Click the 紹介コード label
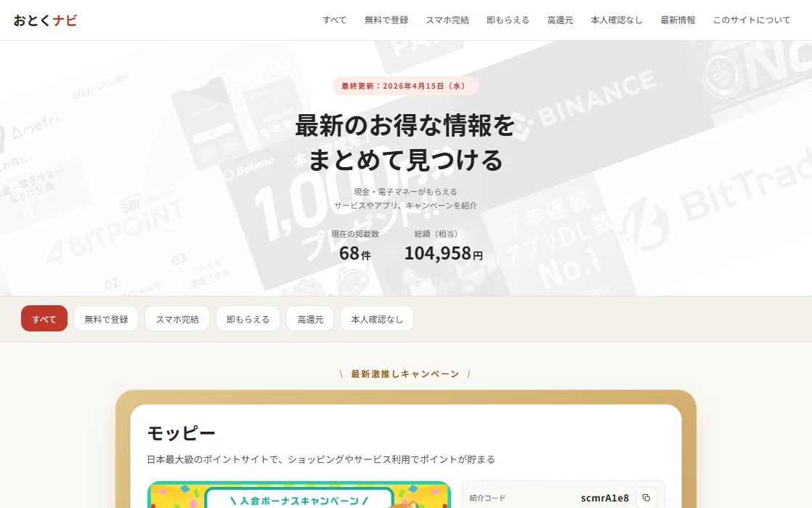This screenshot has height=508, width=812. click(487, 498)
